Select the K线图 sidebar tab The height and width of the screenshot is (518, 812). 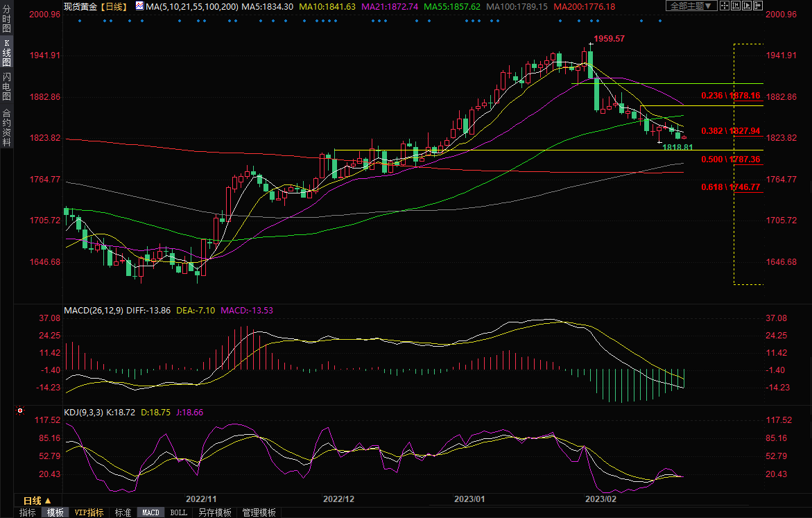pos(6,53)
